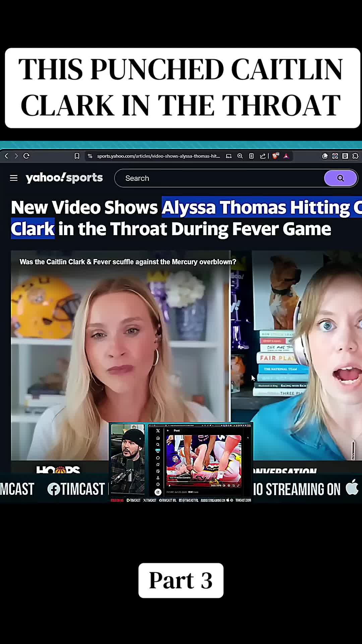Reload the Yahoo Sports page
Image resolution: width=362 pixels, height=644 pixels.
point(26,156)
